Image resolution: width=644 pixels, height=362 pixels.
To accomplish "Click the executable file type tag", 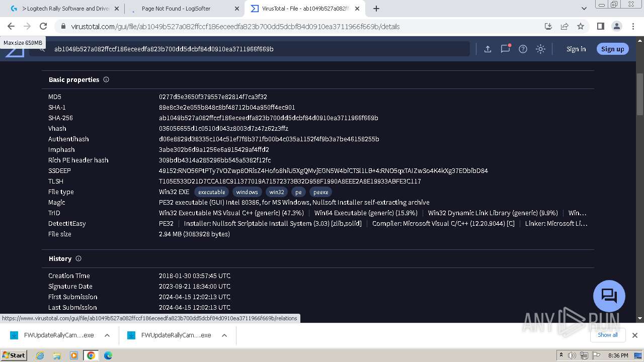I will click(211, 192).
